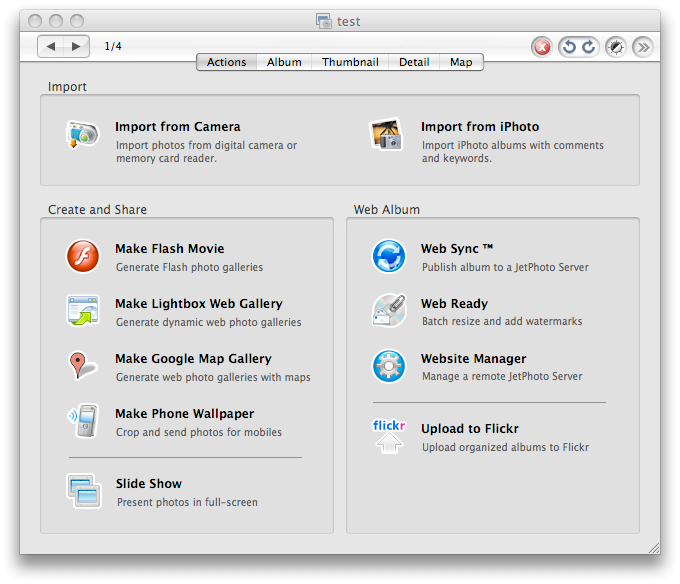Click the Phone Wallpaper mobile icon
Viewport: 680px width, 584px height.
[x=83, y=421]
